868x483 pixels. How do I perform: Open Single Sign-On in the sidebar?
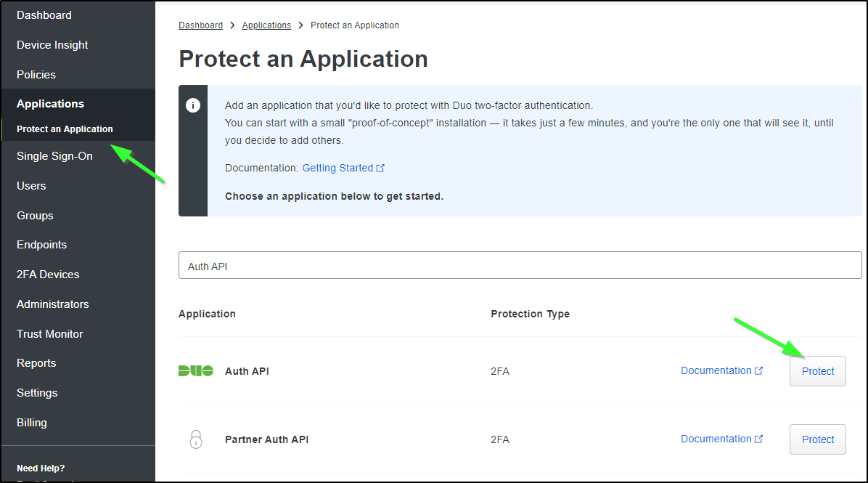54,156
